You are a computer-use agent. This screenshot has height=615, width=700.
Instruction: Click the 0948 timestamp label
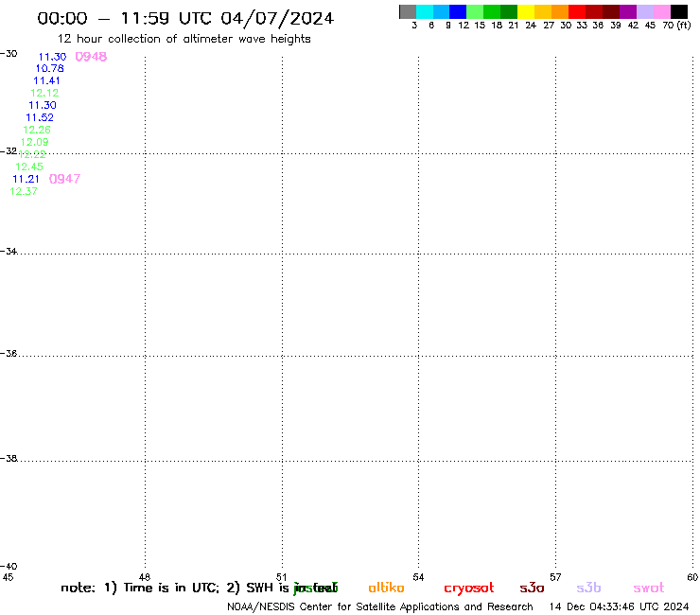91,57
